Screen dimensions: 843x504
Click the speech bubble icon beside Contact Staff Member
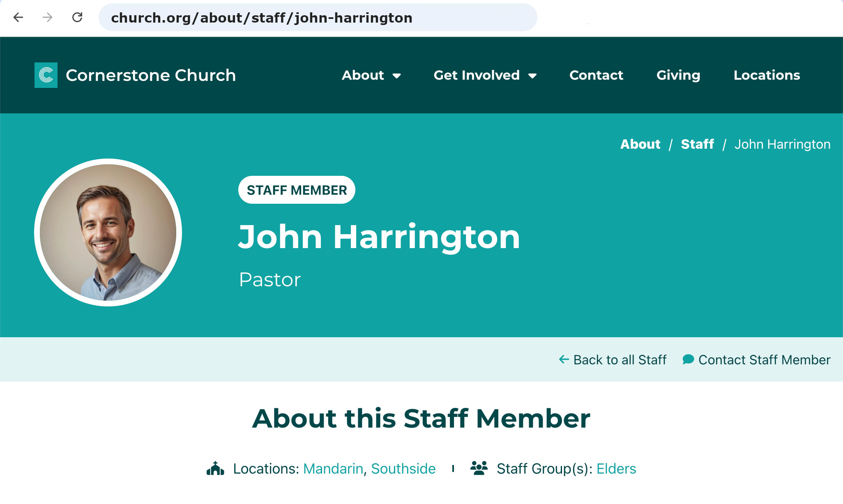click(688, 359)
